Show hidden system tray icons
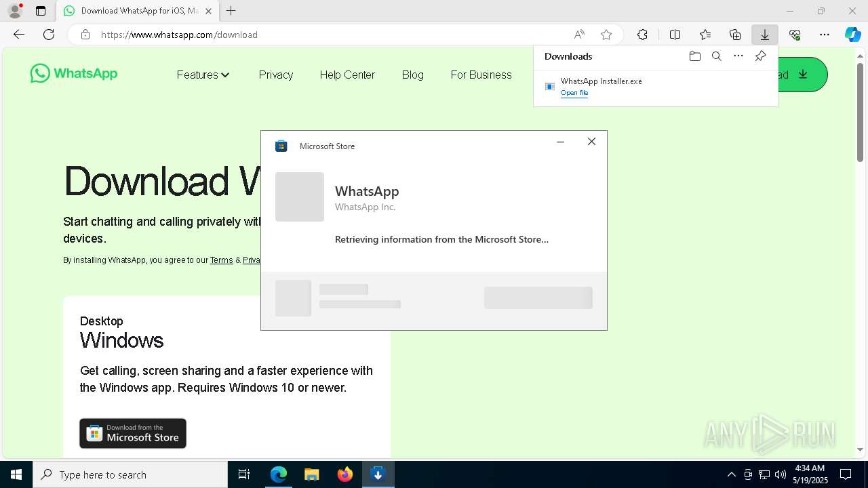 (x=731, y=474)
